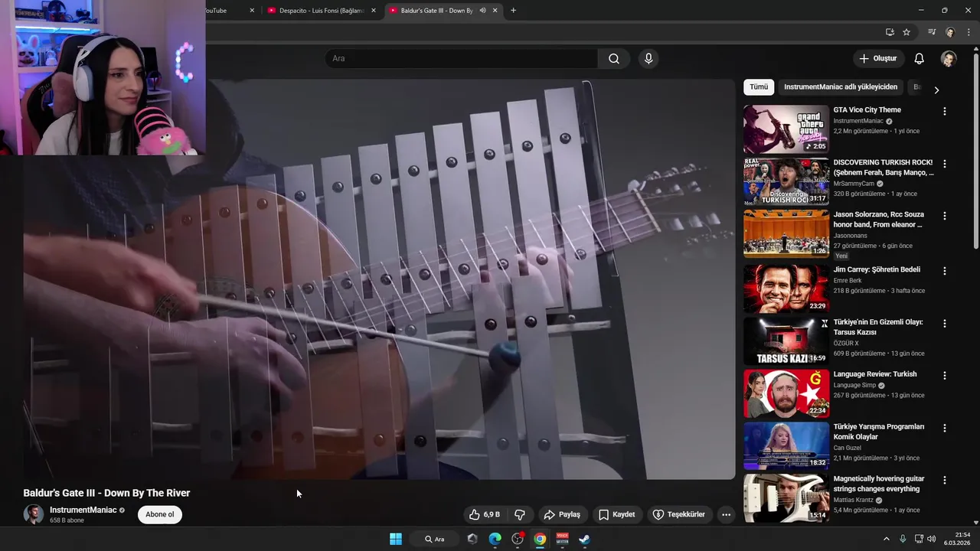Open Jason Solorzano orchestra thumbnail
Screen dimensions: 980x551
pyautogui.click(x=786, y=233)
